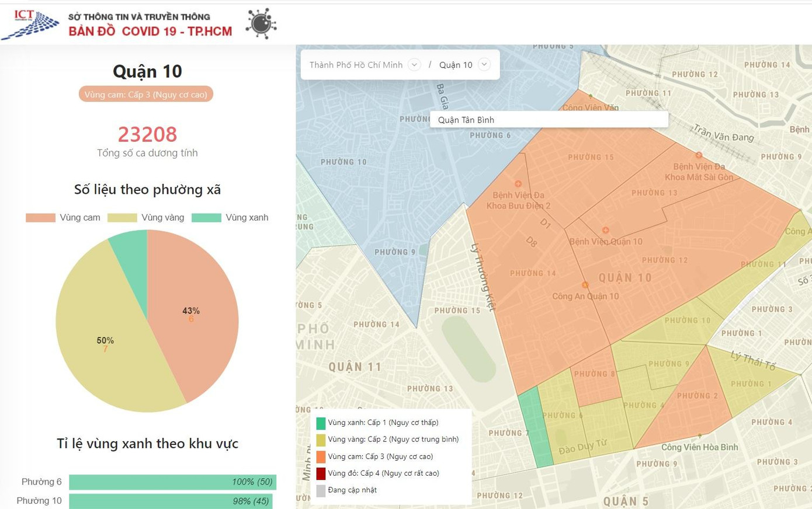Click Công Viên Hòa Bình park marker

700,436
